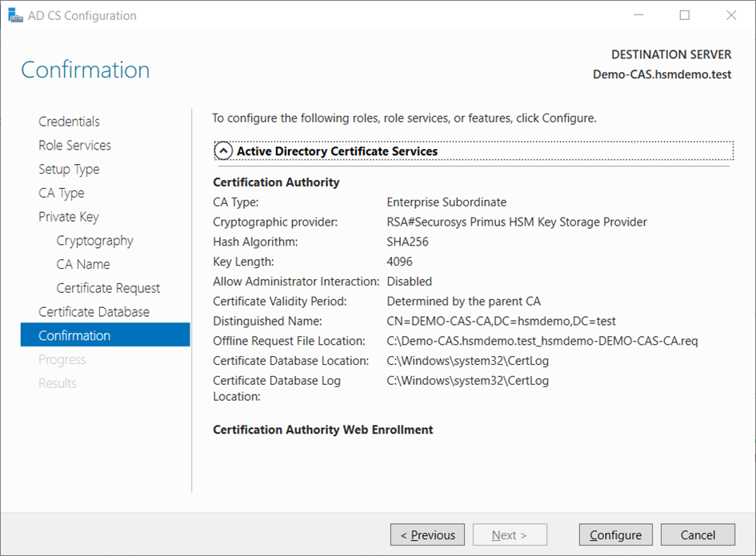Open the Role Services page
Image resolution: width=756 pixels, height=556 pixels.
(x=74, y=146)
